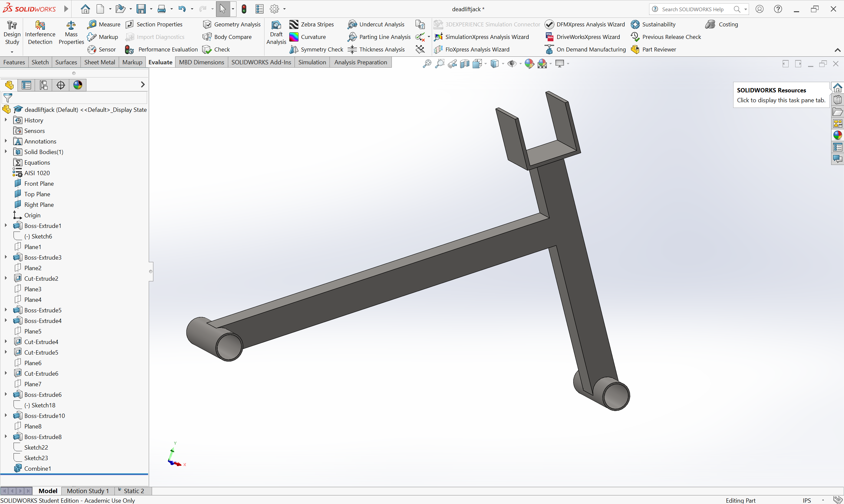
Task: Open the Appearances task pane tab
Action: [x=837, y=135]
